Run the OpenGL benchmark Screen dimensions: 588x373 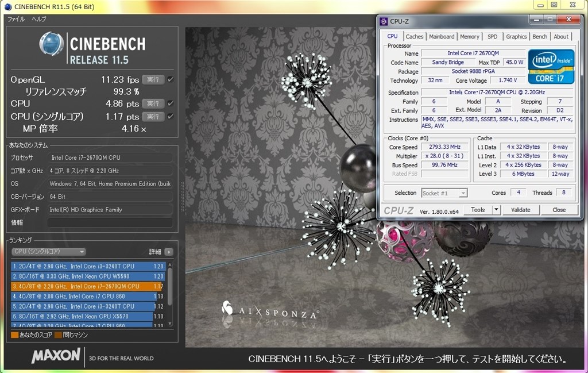pyautogui.click(x=153, y=79)
